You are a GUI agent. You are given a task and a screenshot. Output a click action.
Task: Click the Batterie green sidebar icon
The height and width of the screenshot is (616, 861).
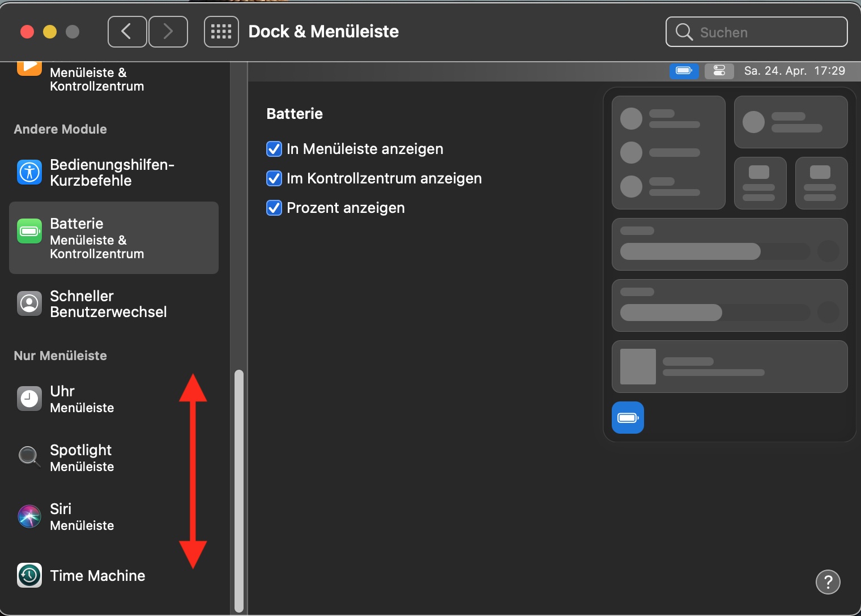(x=29, y=231)
